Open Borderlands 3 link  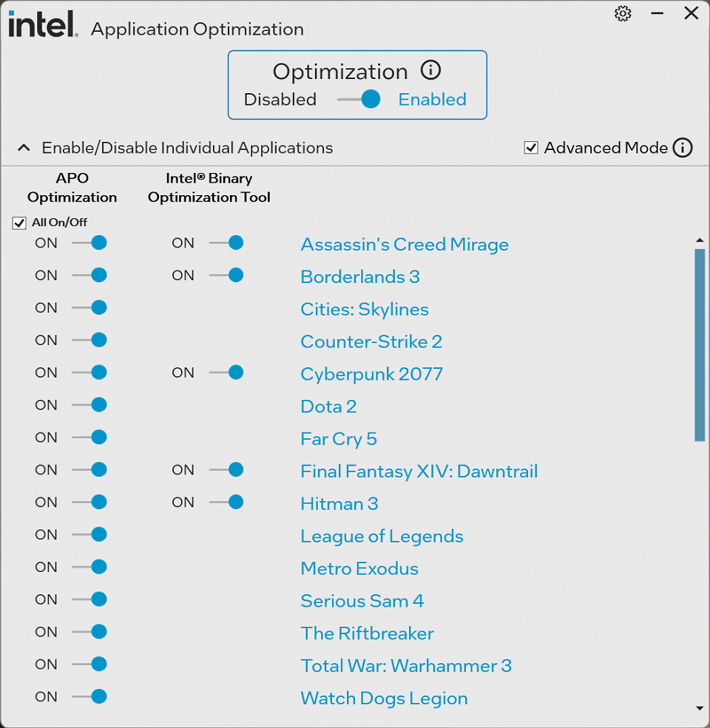360,276
